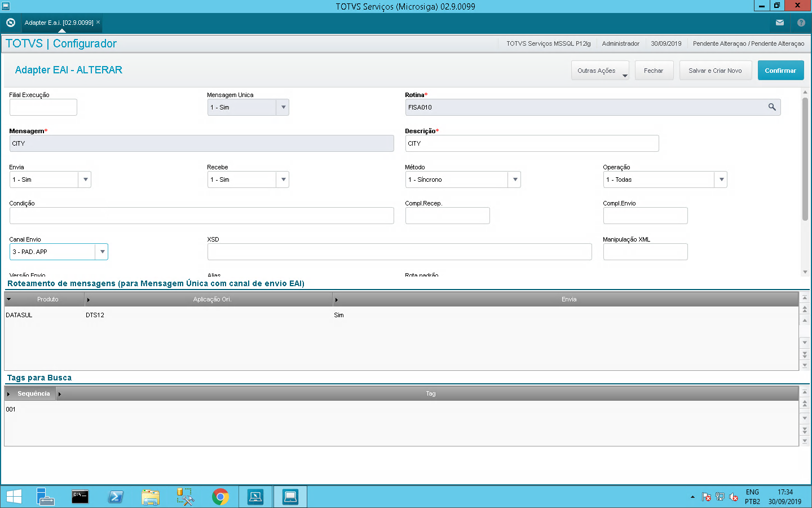Click Administrador user label
The image size is (812, 508).
point(620,43)
